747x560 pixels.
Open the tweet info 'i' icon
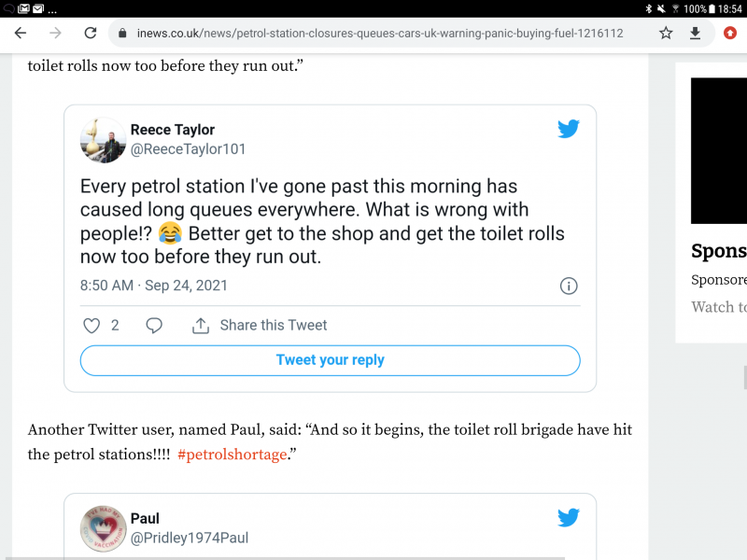pyautogui.click(x=569, y=286)
